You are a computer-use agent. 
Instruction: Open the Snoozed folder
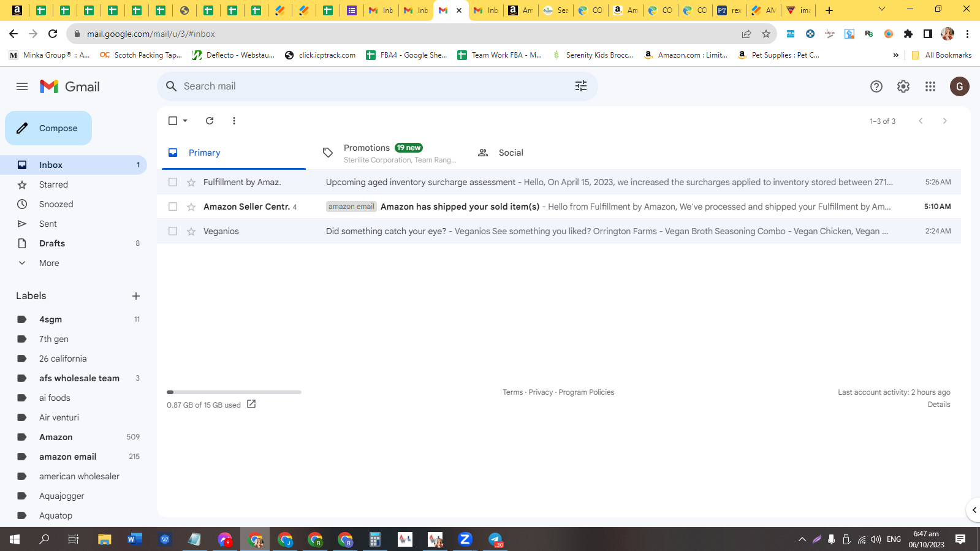74,204
